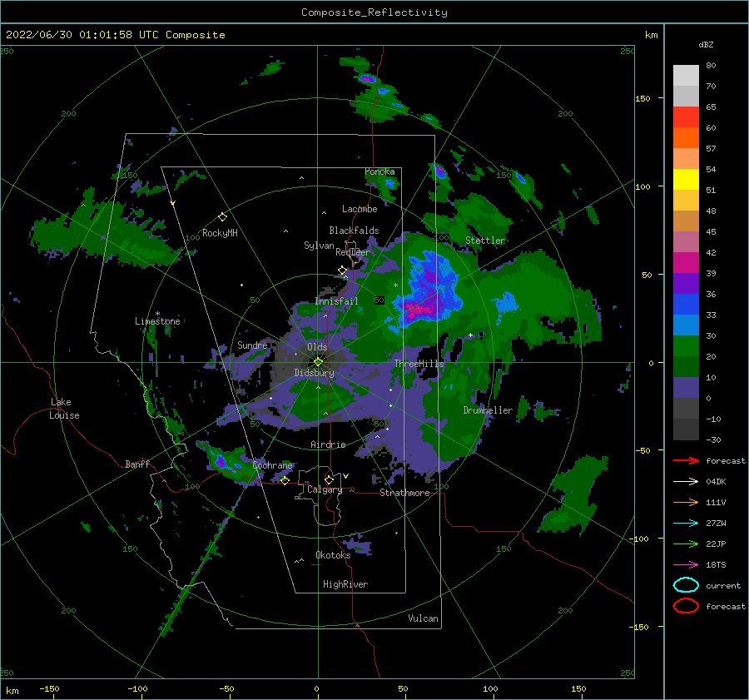The height and width of the screenshot is (700, 749).
Task: Select the bright green swatch below 30 dBZ
Action: coord(686,345)
